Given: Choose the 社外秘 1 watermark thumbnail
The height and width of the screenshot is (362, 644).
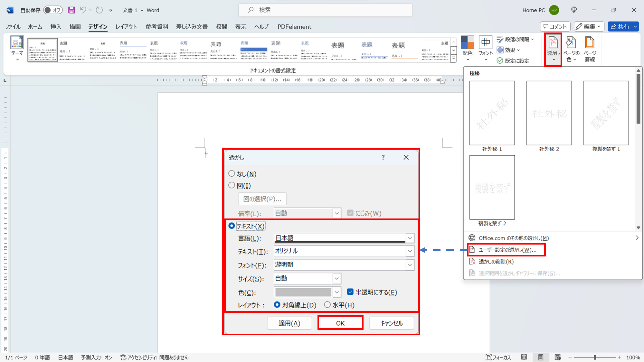Looking at the screenshot, I should 492,113.
